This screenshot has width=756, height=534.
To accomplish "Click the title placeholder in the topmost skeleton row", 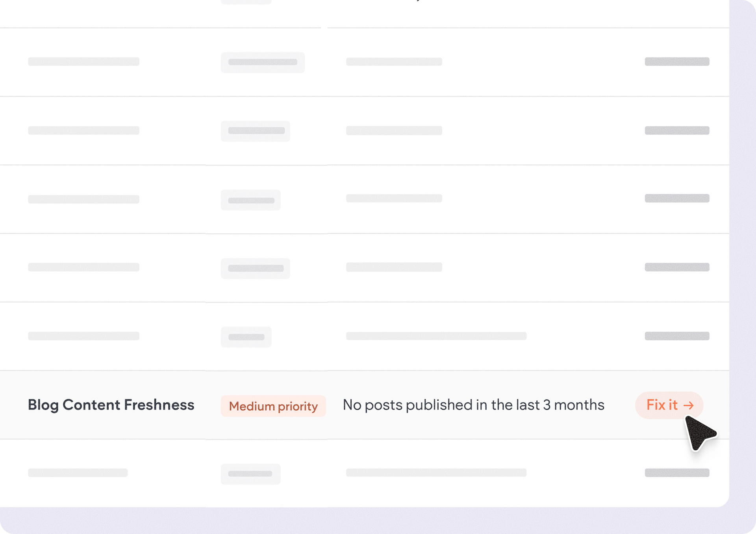I will point(83,61).
